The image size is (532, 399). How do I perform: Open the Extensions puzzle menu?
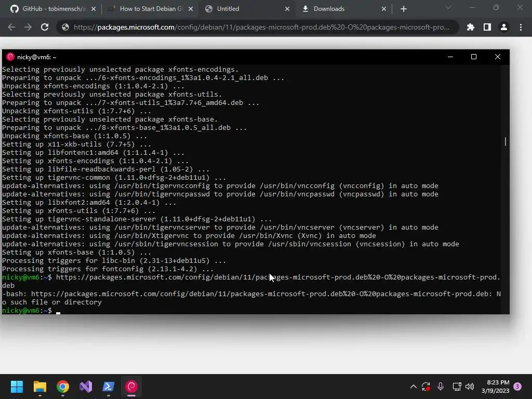471,27
